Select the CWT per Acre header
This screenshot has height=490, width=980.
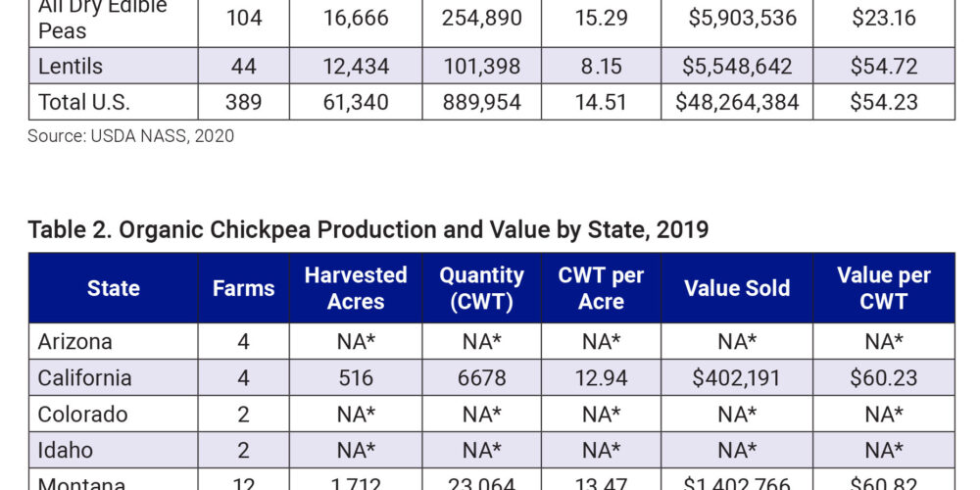point(601,288)
